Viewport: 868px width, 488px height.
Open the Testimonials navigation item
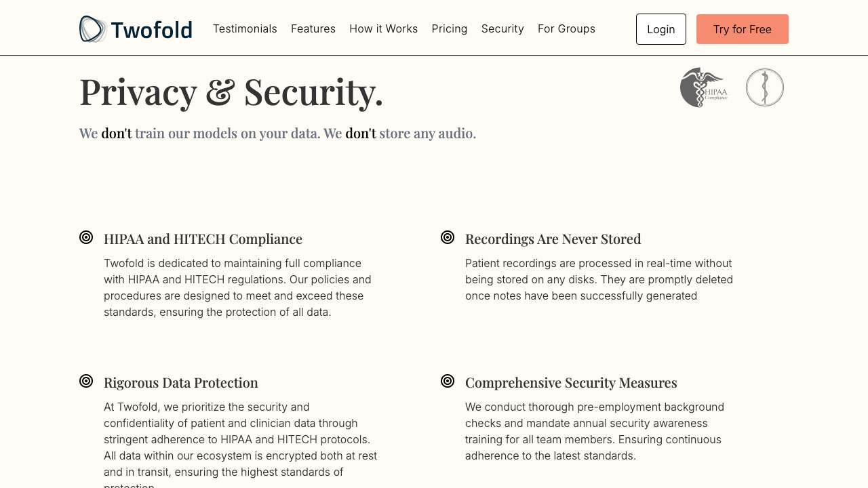click(x=245, y=28)
